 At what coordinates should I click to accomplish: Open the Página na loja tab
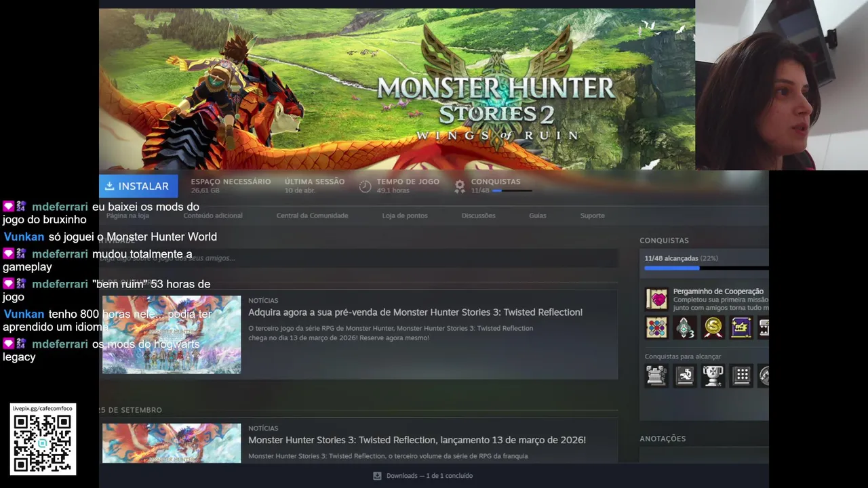tap(127, 216)
